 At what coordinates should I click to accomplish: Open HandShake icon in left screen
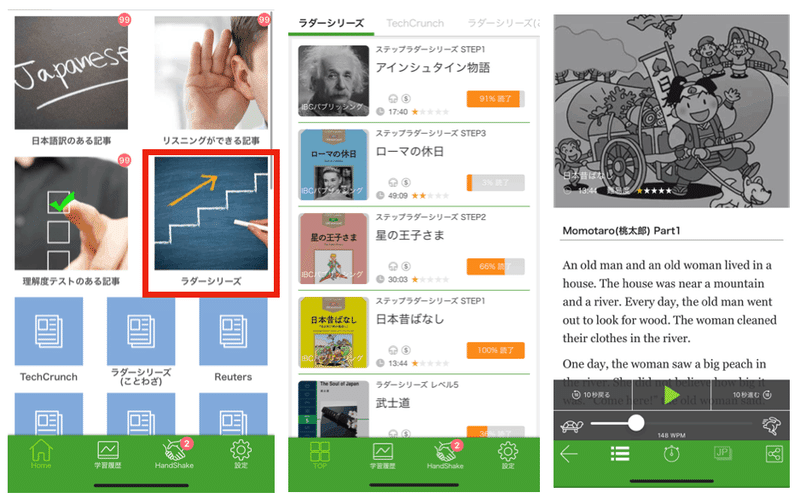(x=174, y=453)
